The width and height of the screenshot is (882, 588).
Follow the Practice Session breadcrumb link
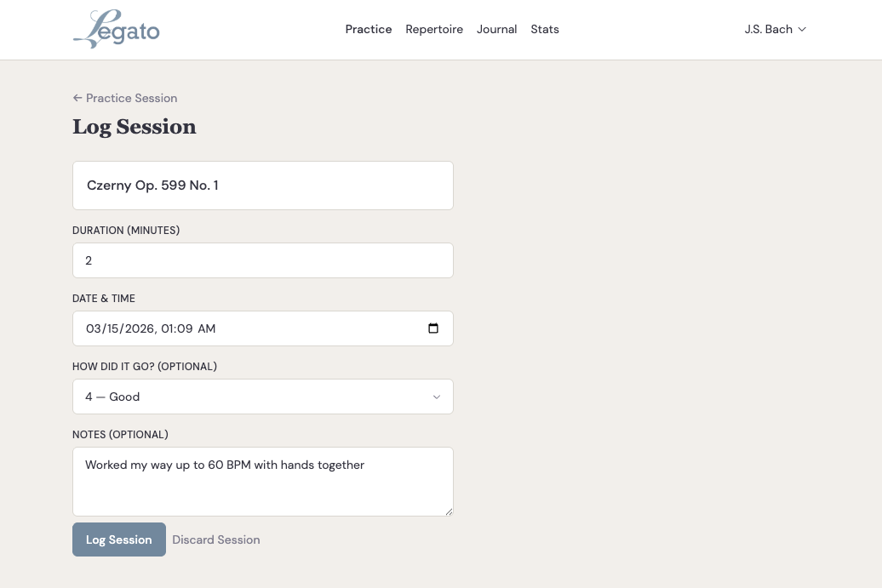pyautogui.click(x=131, y=98)
